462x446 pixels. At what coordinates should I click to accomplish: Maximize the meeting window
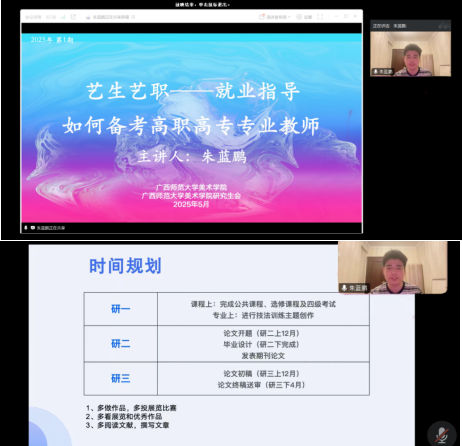point(346,16)
